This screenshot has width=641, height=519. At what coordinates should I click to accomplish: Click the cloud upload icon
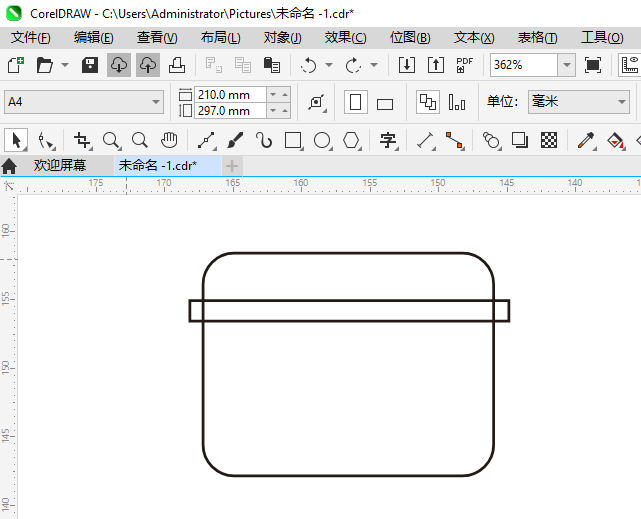[x=148, y=65]
